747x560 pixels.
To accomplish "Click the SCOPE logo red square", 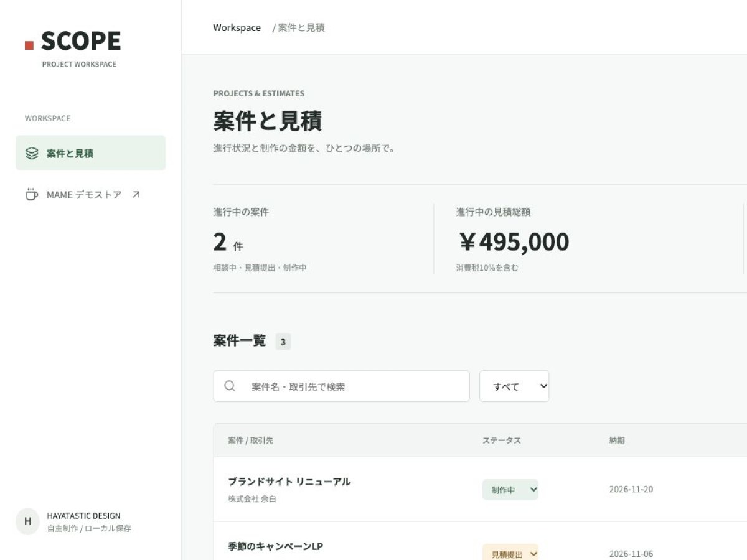I will pos(29,45).
